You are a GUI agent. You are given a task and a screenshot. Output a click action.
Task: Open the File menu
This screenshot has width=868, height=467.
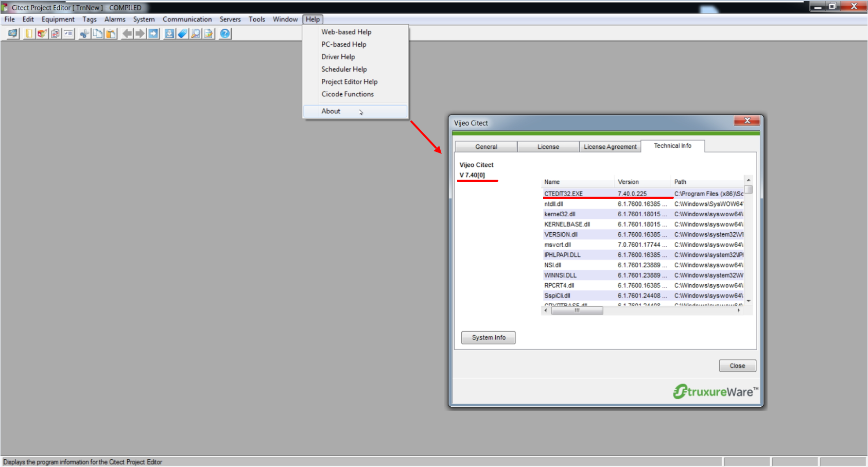pos(10,19)
